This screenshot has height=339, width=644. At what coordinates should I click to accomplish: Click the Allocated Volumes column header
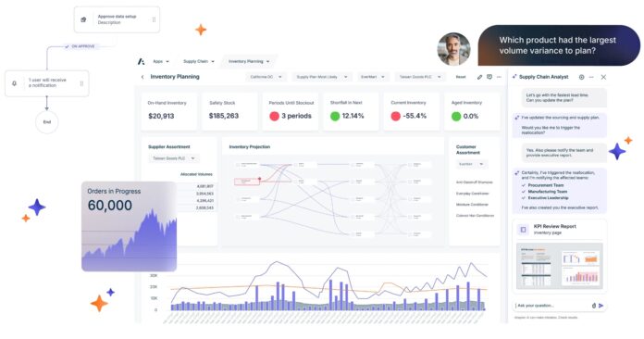196,174
